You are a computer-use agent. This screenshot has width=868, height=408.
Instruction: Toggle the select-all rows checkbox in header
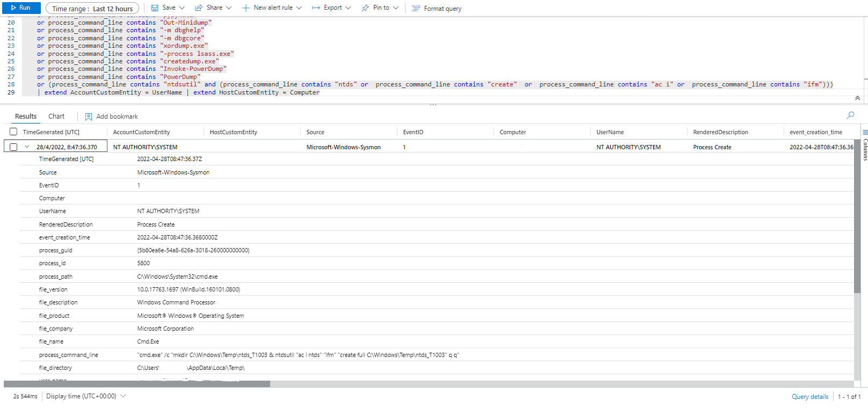click(13, 132)
